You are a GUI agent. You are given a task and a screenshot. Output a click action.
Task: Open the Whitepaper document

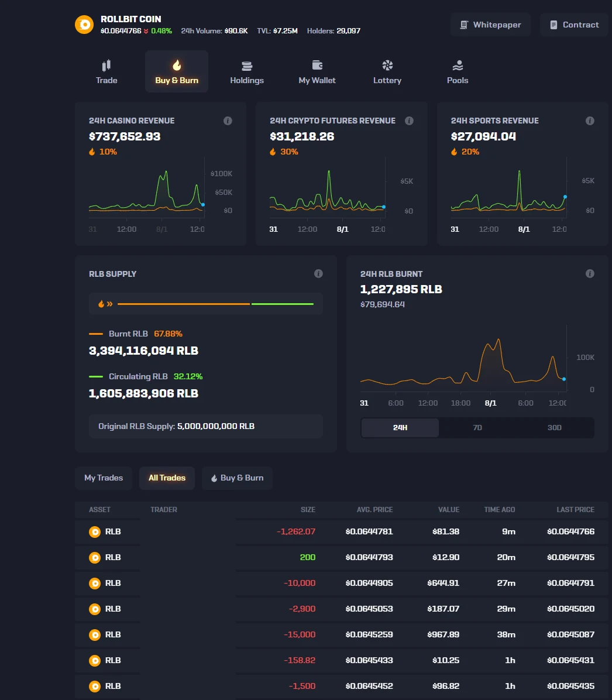point(490,25)
